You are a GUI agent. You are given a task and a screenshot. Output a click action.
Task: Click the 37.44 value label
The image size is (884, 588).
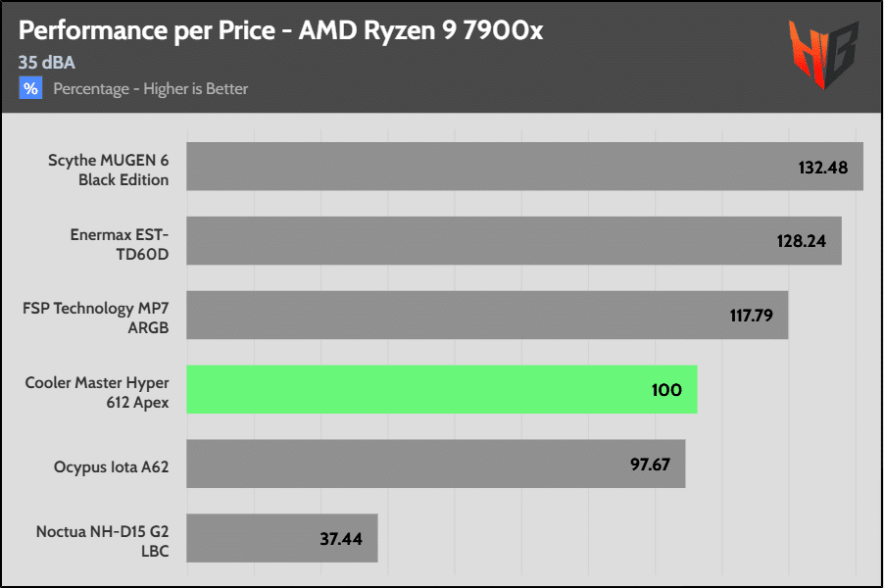pyautogui.click(x=341, y=540)
